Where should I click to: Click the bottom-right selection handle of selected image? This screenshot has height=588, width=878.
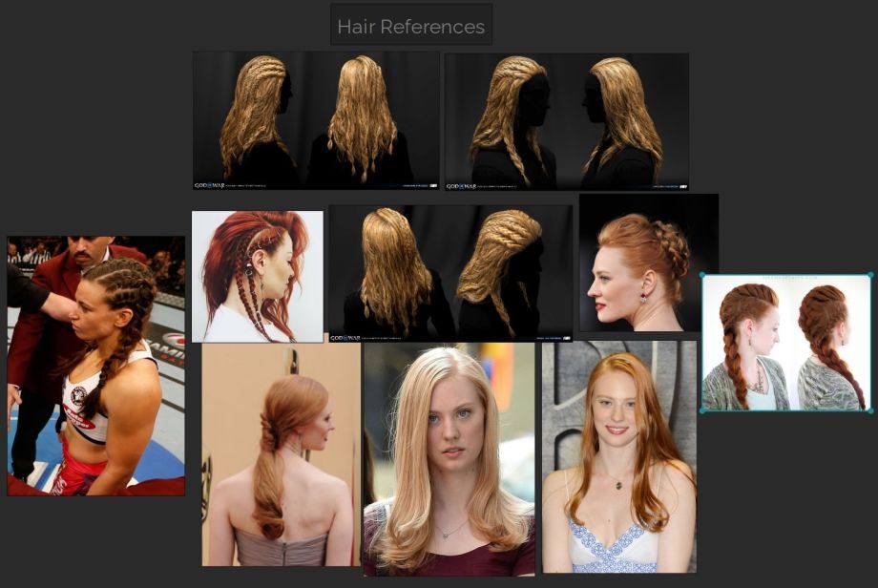[x=870, y=410]
